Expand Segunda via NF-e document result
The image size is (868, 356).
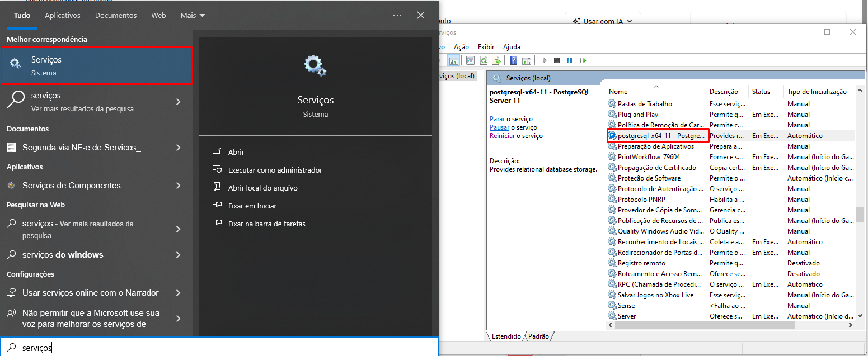(179, 148)
